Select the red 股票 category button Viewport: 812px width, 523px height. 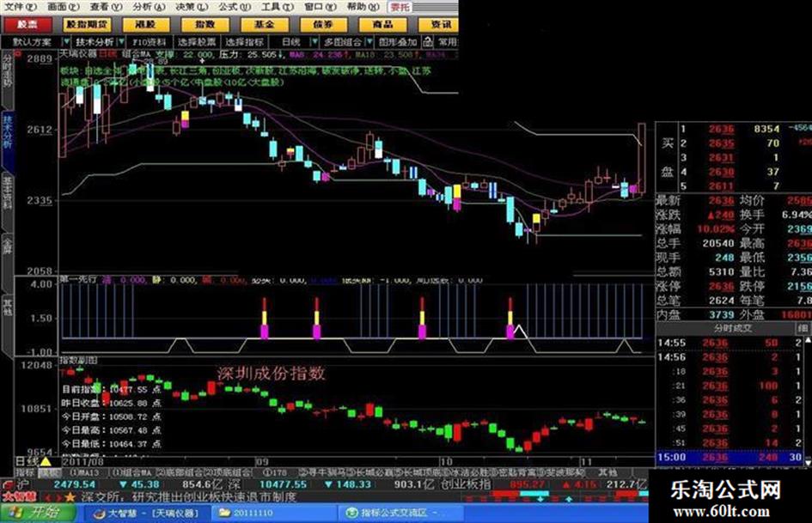tap(27, 24)
